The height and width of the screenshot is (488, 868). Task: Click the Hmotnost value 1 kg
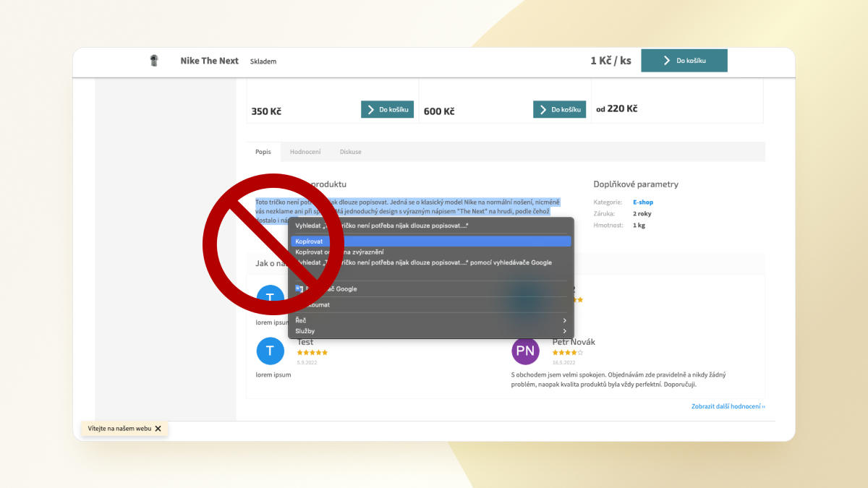pyautogui.click(x=639, y=226)
